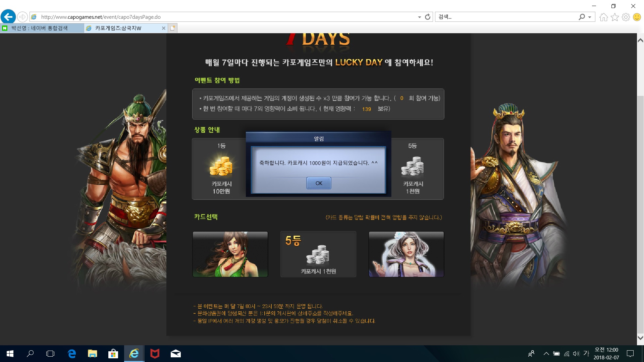The image size is (644, 362).
Task: Select middle card showing 5등 카포캐시 1천원
Action: click(318, 254)
